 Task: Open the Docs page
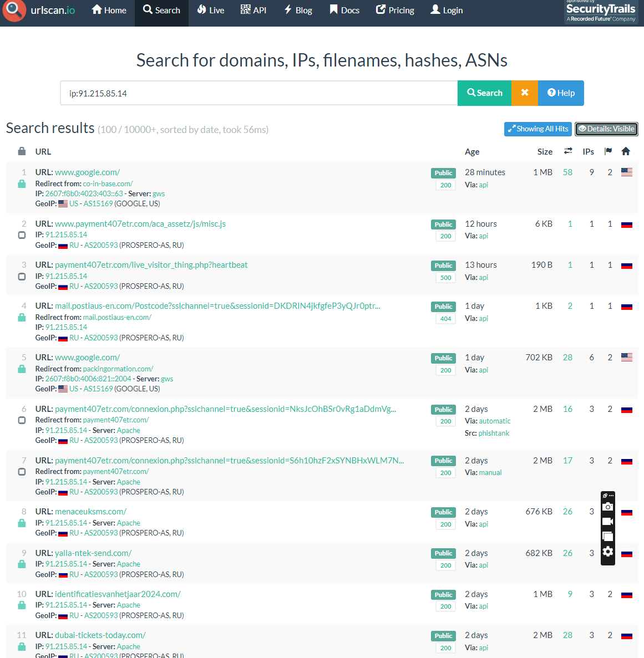344,10
